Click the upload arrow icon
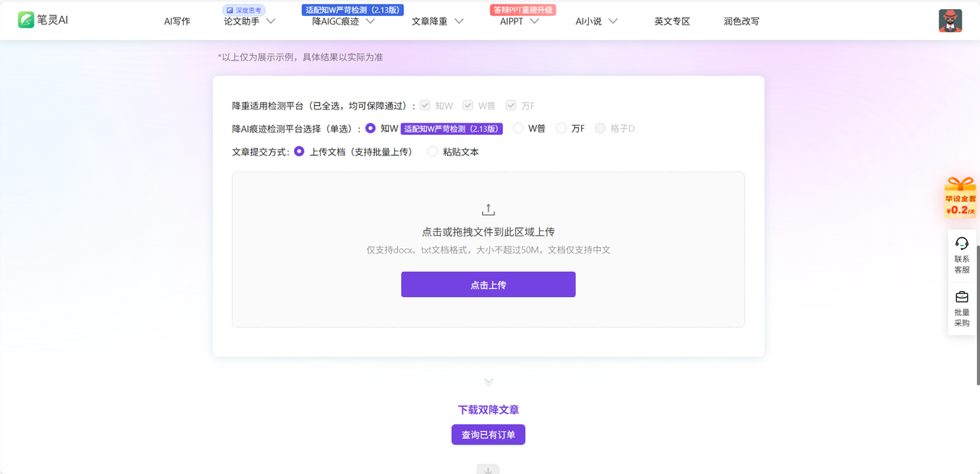 [x=488, y=210]
